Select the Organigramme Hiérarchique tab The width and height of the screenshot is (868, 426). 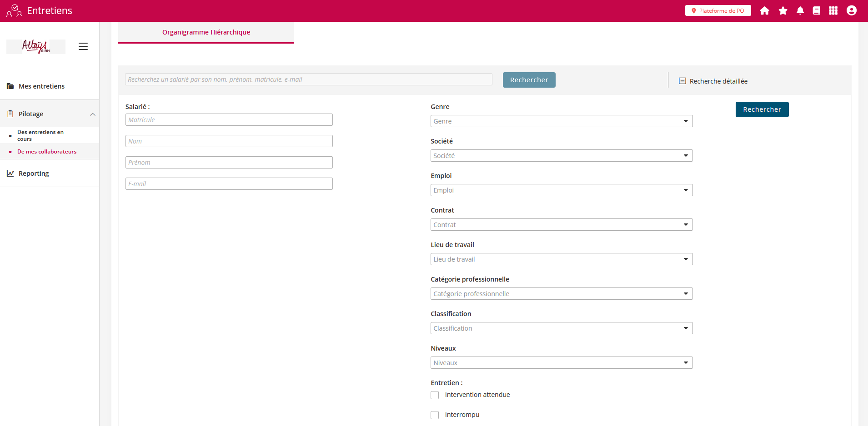point(206,32)
